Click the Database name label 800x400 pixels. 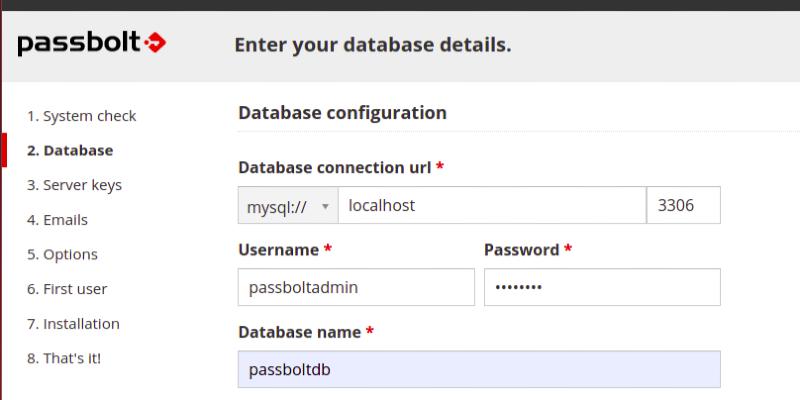pyautogui.click(x=299, y=331)
